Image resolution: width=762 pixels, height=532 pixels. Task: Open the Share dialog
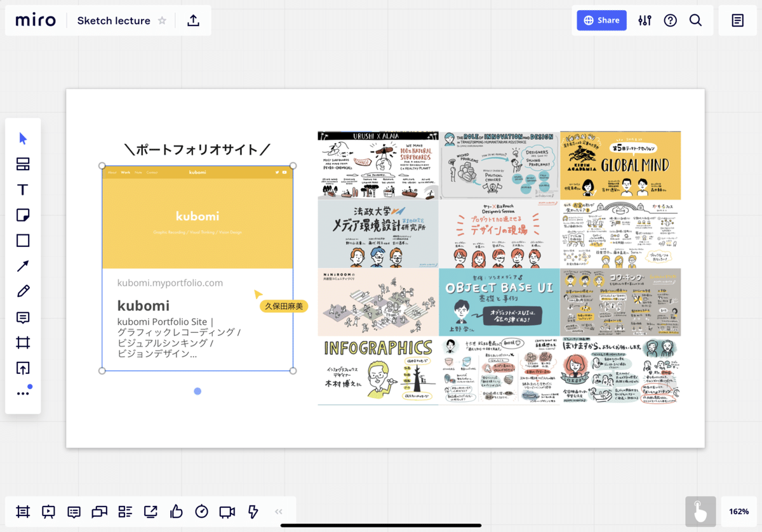click(x=601, y=20)
